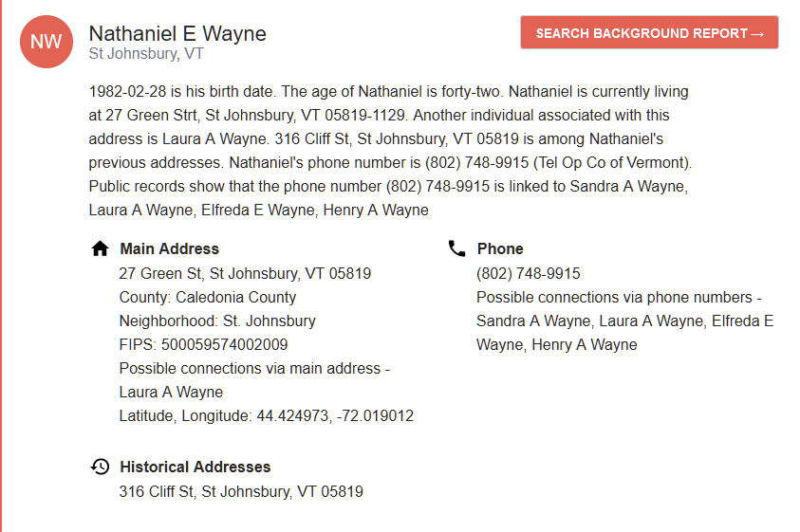Screen dimensions: 800x532
Task: Click the Historical Addresses section heading
Action: tap(195, 467)
